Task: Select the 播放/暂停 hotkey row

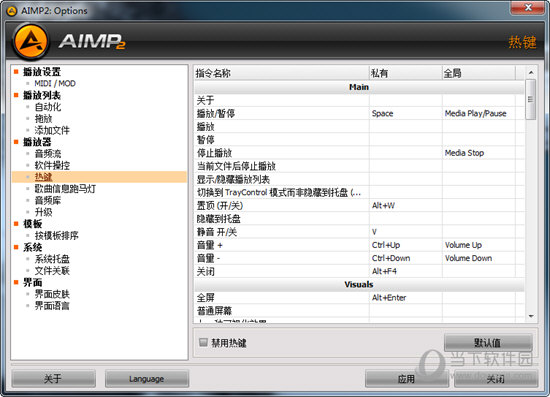Action: pyautogui.click(x=359, y=113)
